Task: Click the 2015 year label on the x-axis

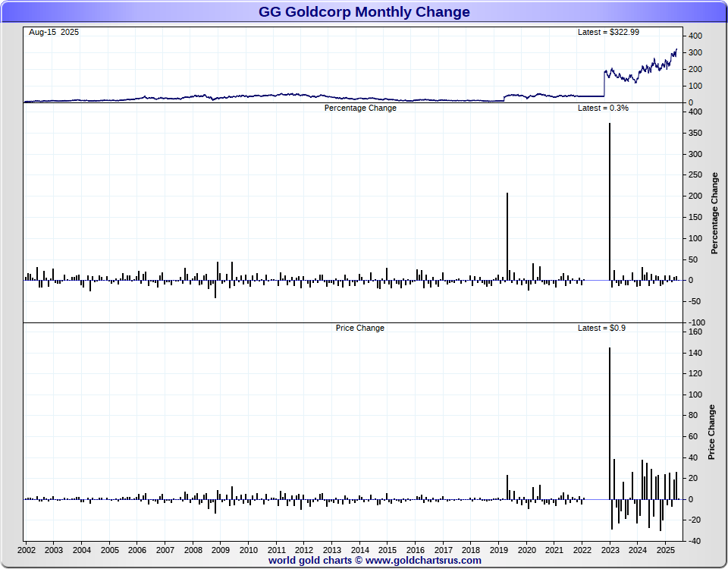Action: coord(388,551)
